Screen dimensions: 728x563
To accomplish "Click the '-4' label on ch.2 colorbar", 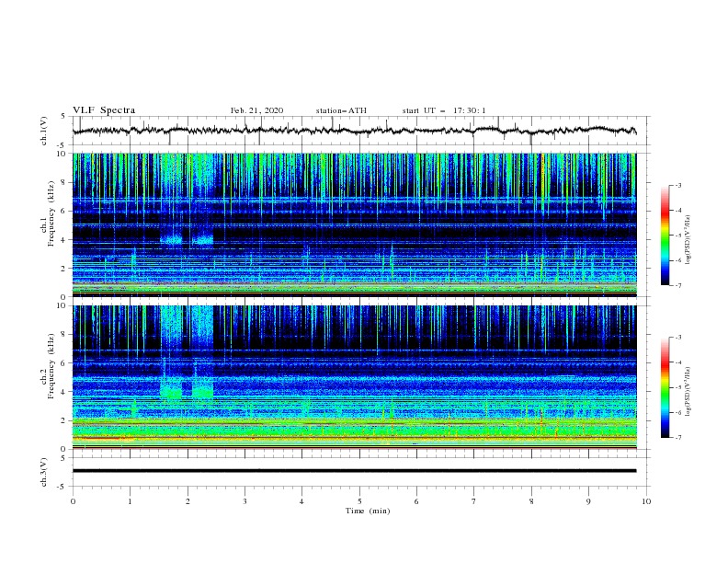I will (x=677, y=362).
